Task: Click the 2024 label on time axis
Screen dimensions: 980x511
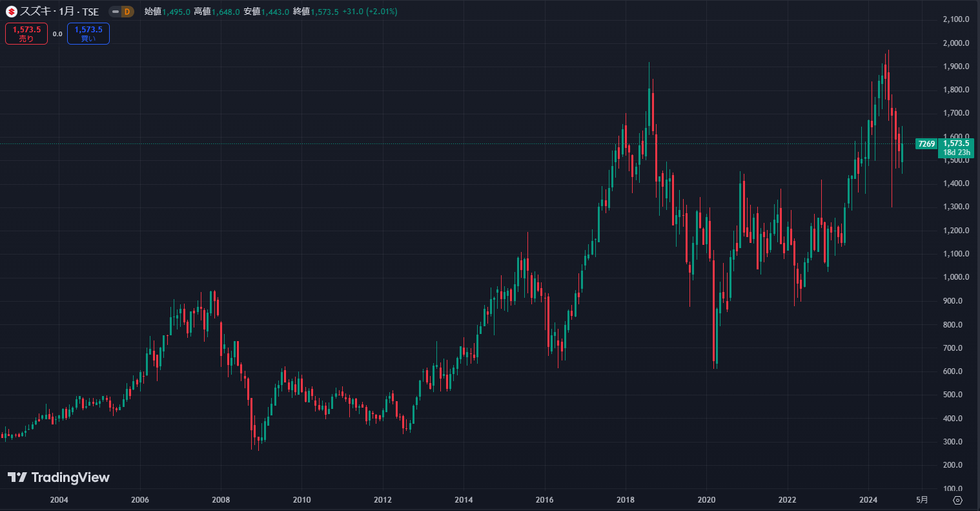Action: (x=868, y=500)
